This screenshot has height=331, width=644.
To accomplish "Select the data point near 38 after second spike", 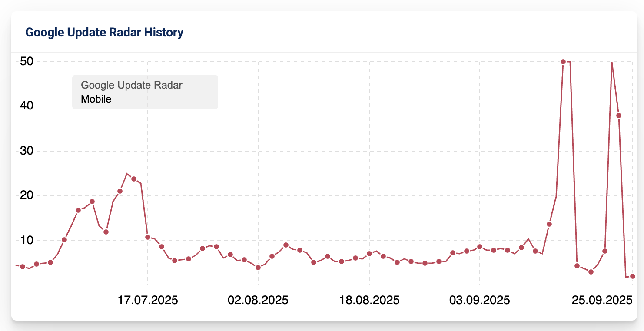I will (x=618, y=116).
